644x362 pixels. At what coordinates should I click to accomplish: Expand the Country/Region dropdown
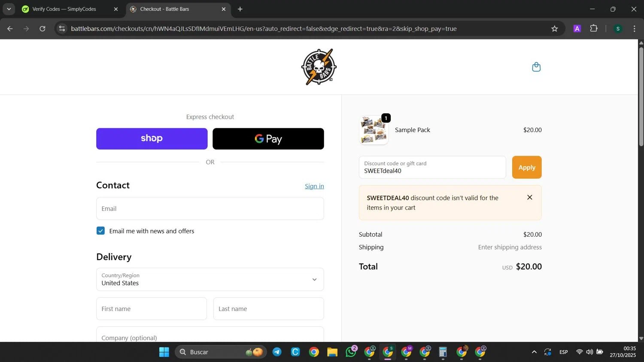click(210, 279)
